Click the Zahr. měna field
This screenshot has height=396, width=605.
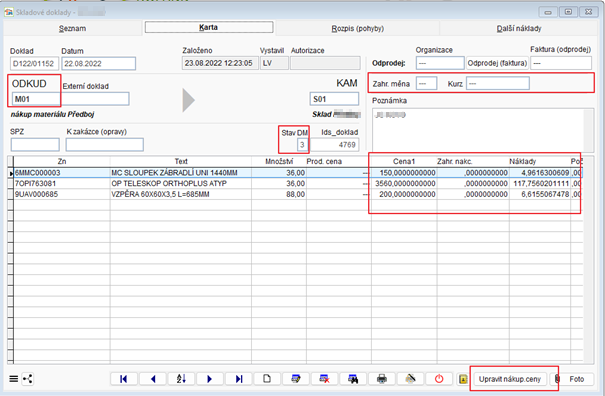426,83
